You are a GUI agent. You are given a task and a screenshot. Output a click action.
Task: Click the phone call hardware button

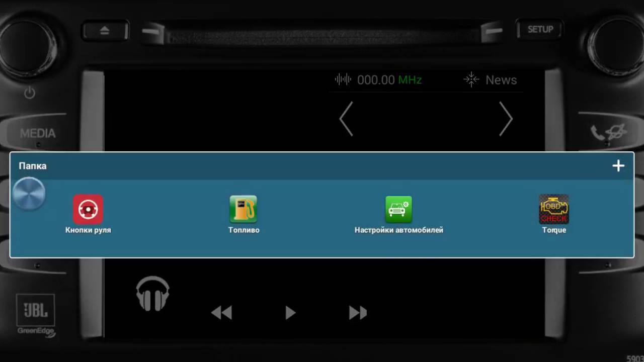[x=609, y=132]
